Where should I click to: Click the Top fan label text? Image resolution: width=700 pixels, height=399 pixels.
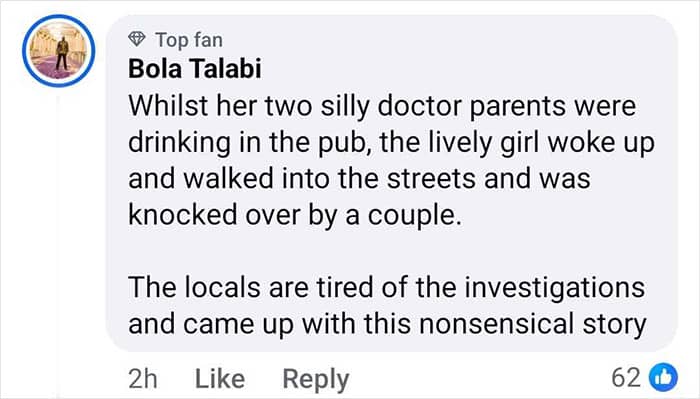pos(189,40)
